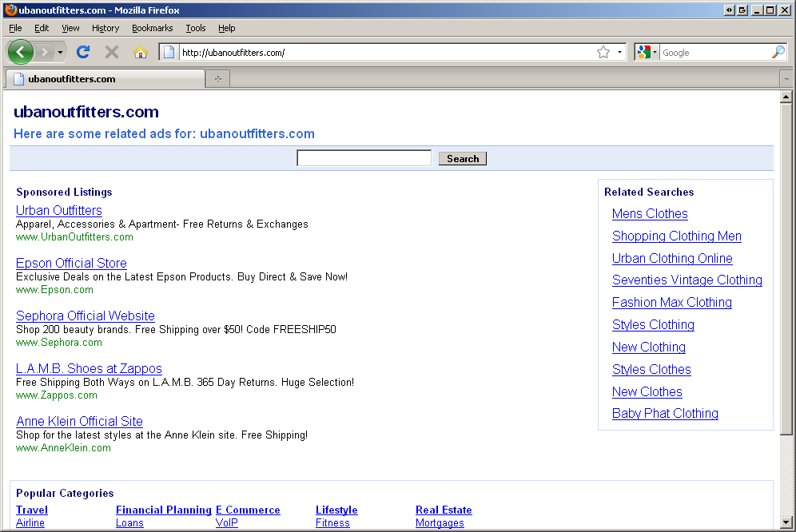
Task: Click the vertical scrollbar thumb
Action: point(786,269)
